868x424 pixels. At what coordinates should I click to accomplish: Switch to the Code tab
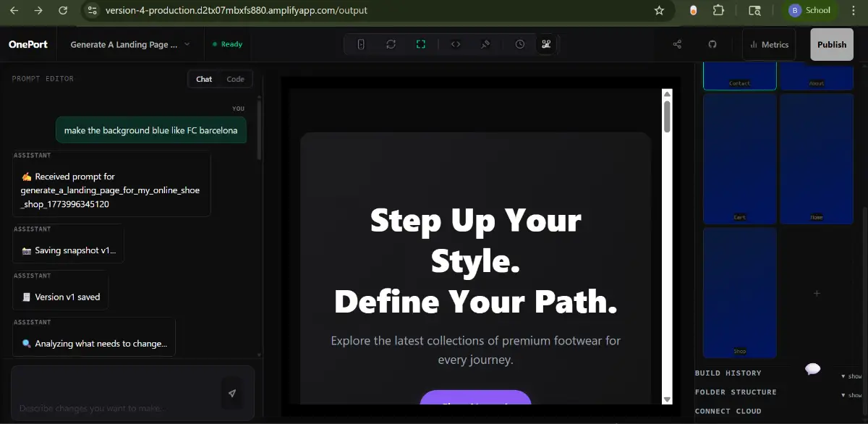[236, 79]
